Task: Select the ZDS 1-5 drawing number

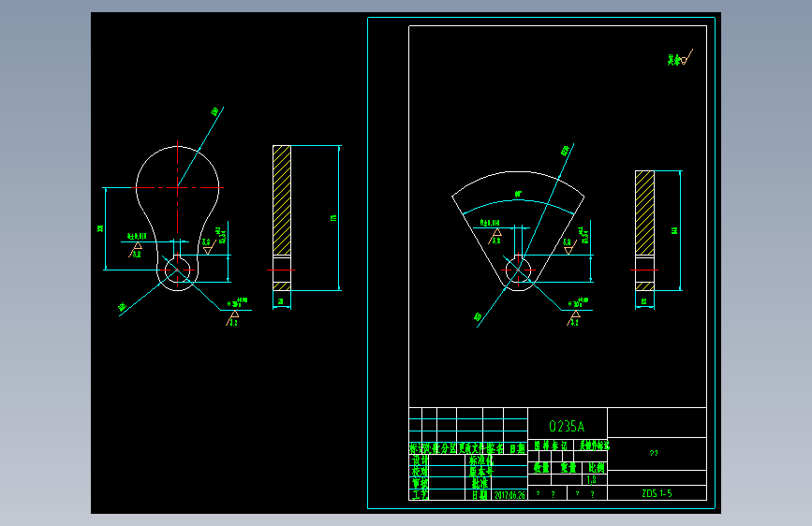Action: coord(657,493)
